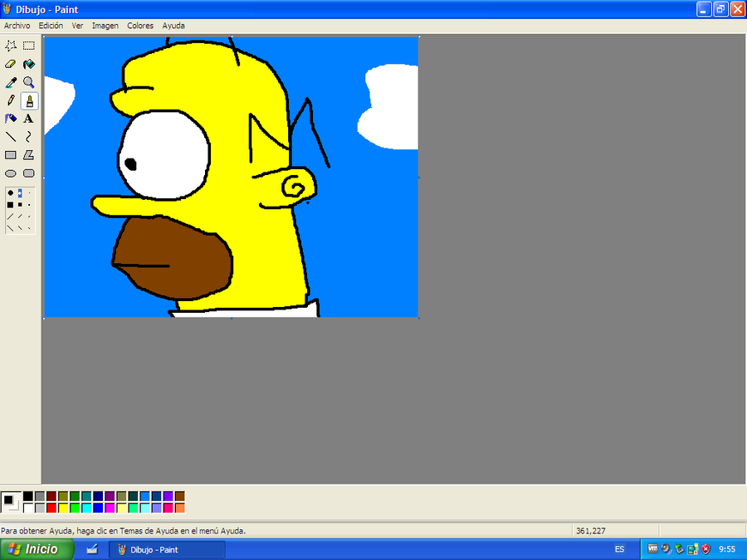
Task: Choose the small round brush shape
Action: pyautogui.click(x=29, y=193)
